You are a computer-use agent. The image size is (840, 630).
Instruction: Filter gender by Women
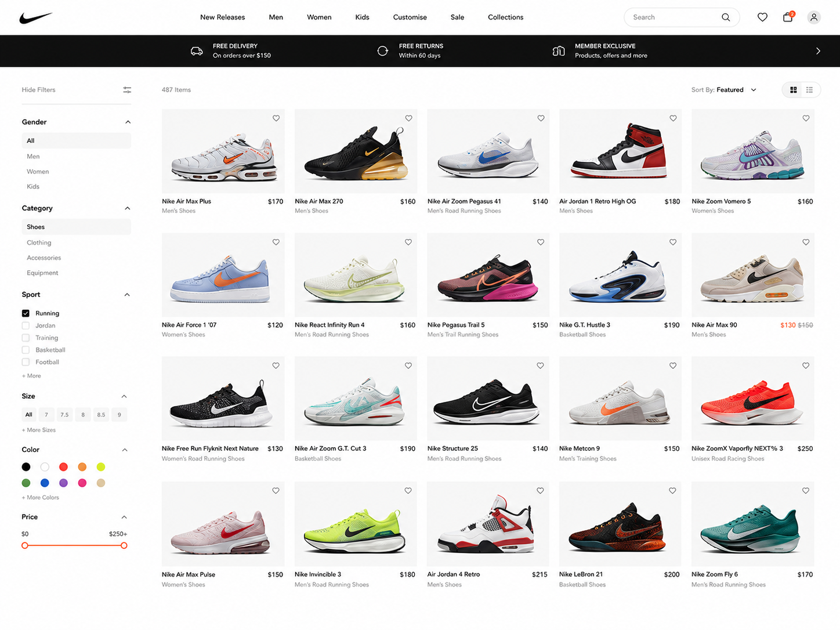tap(38, 172)
